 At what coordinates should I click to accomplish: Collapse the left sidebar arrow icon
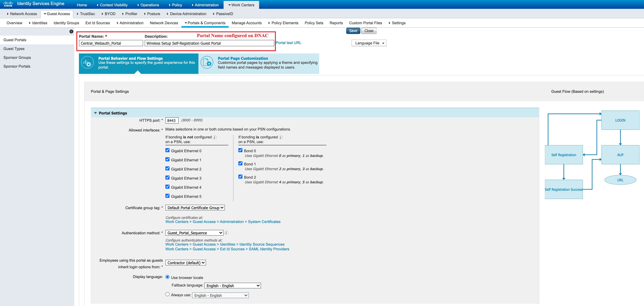coord(71,31)
